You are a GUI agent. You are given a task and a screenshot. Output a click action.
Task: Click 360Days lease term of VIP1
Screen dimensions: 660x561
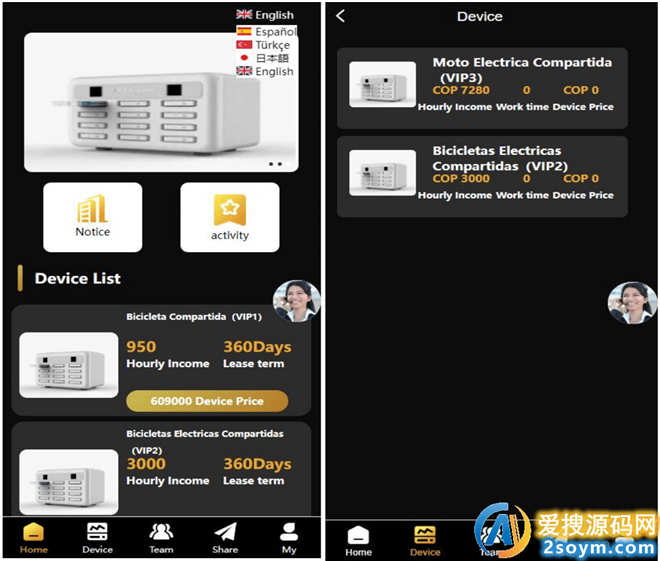[x=257, y=346]
